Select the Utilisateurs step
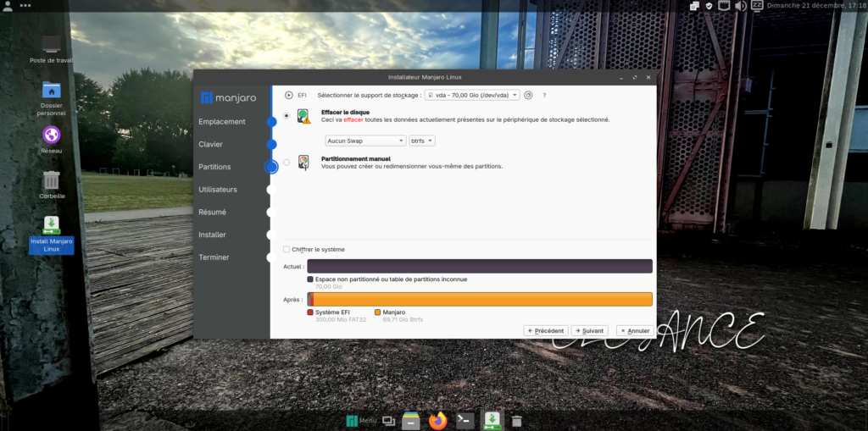 (x=218, y=189)
